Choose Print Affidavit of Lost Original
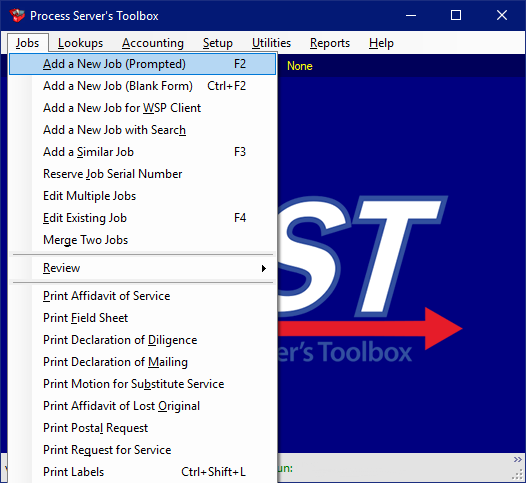This screenshot has height=483, width=526. pyautogui.click(x=143, y=406)
